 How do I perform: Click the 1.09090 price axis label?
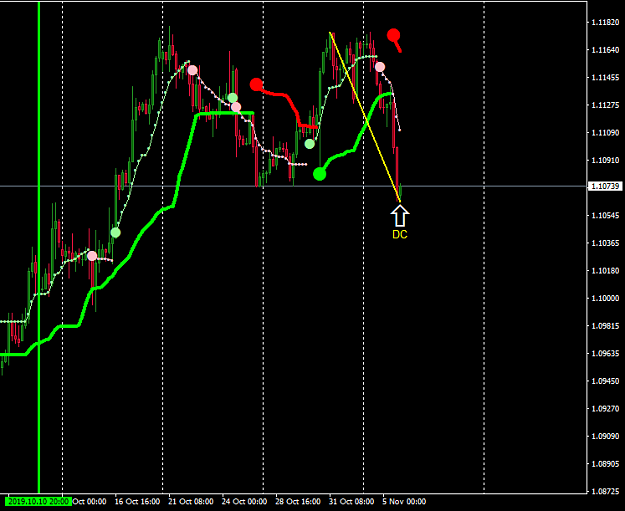605,436
